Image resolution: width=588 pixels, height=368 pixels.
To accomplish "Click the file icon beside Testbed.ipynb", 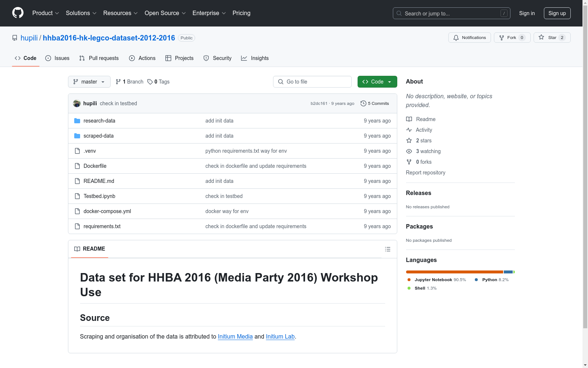I will tap(77, 196).
